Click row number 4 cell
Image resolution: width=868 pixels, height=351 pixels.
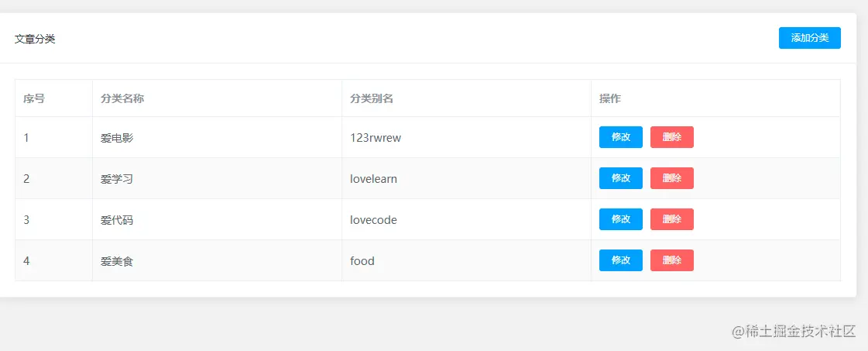click(26, 261)
